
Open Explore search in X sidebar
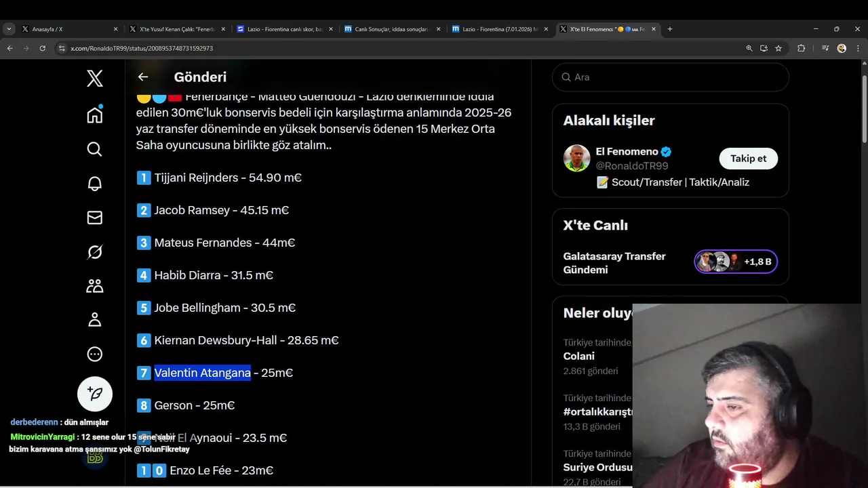(95, 149)
